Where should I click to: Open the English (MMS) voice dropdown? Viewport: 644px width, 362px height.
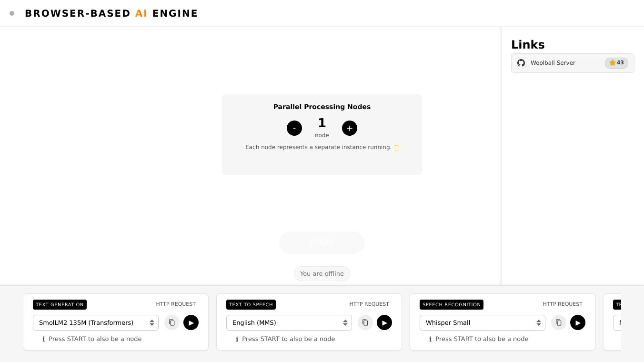pyautogui.click(x=289, y=322)
